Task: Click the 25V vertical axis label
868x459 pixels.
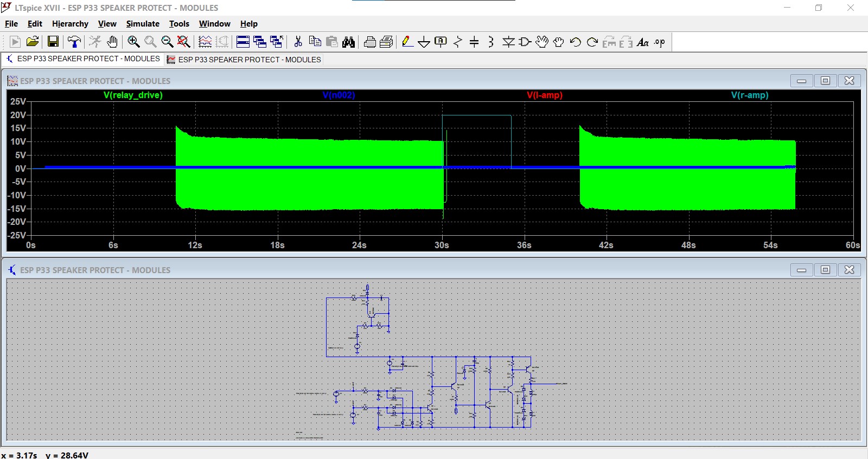Action: pyautogui.click(x=18, y=101)
